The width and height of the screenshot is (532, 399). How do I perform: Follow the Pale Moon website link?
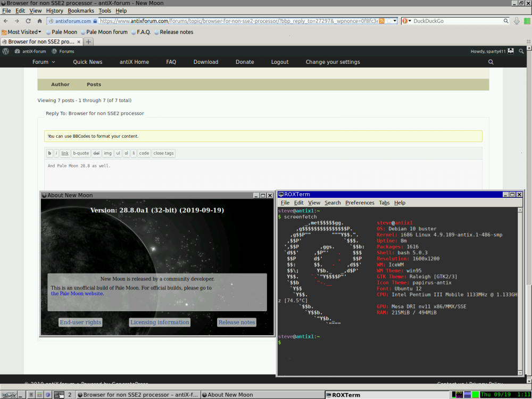coord(77,294)
